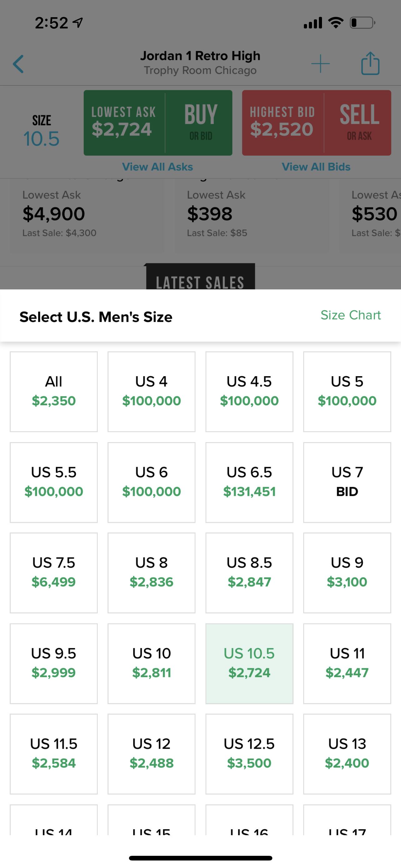
Task: Tap the back chevron icon
Action: [x=18, y=64]
